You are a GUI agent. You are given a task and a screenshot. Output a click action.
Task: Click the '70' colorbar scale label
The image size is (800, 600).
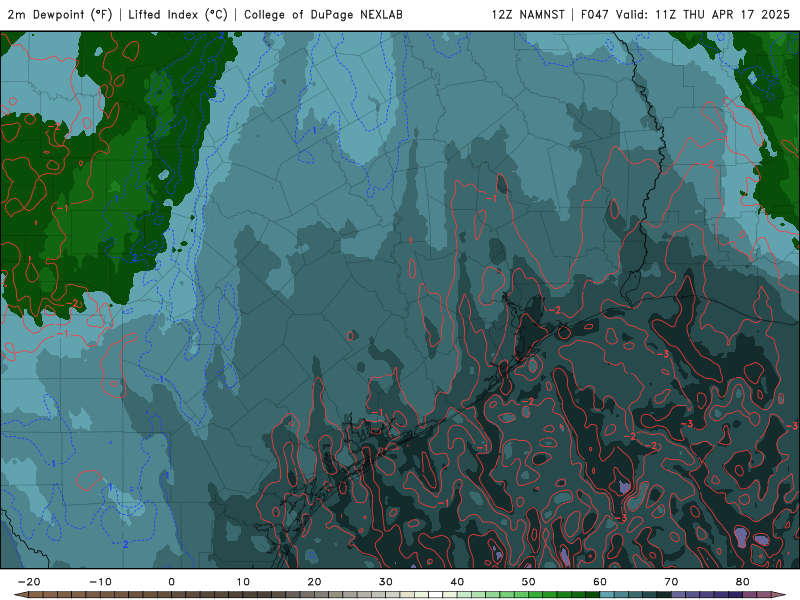coord(671,582)
